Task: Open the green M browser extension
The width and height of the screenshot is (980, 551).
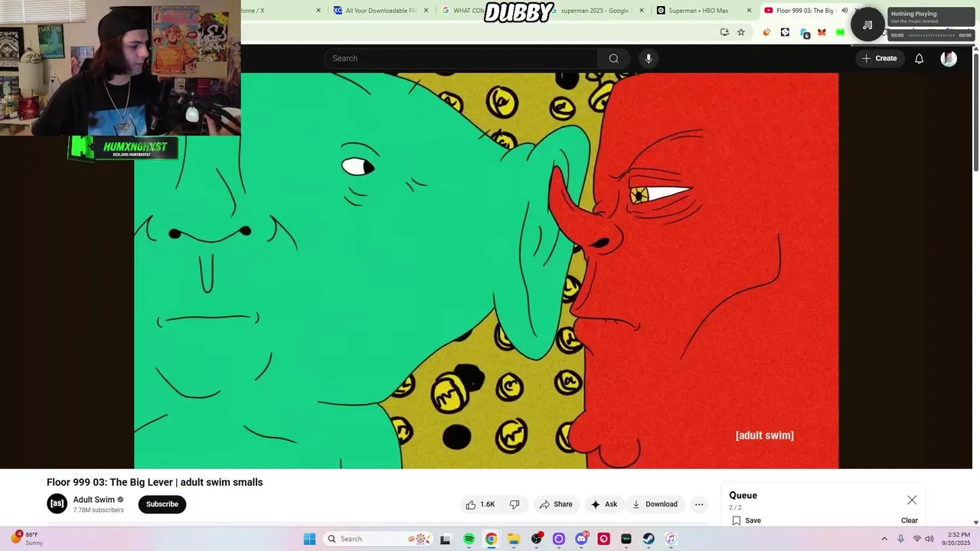Action: 840,32
